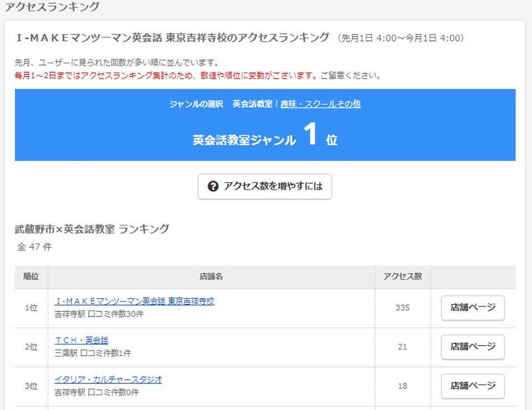
Task: Open the I-MAKEマンツーマン英会話 東京吉祥寺校 store link
Action: coord(134,301)
